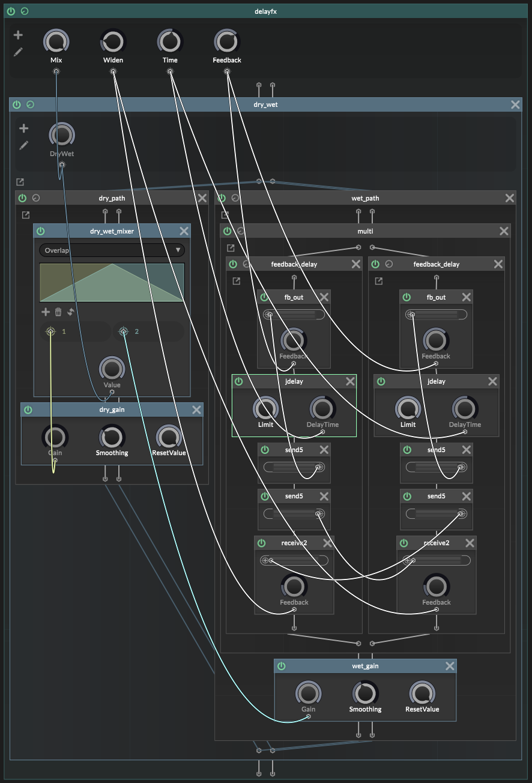Add a parameter to delayfx with plus icon

coord(18,35)
